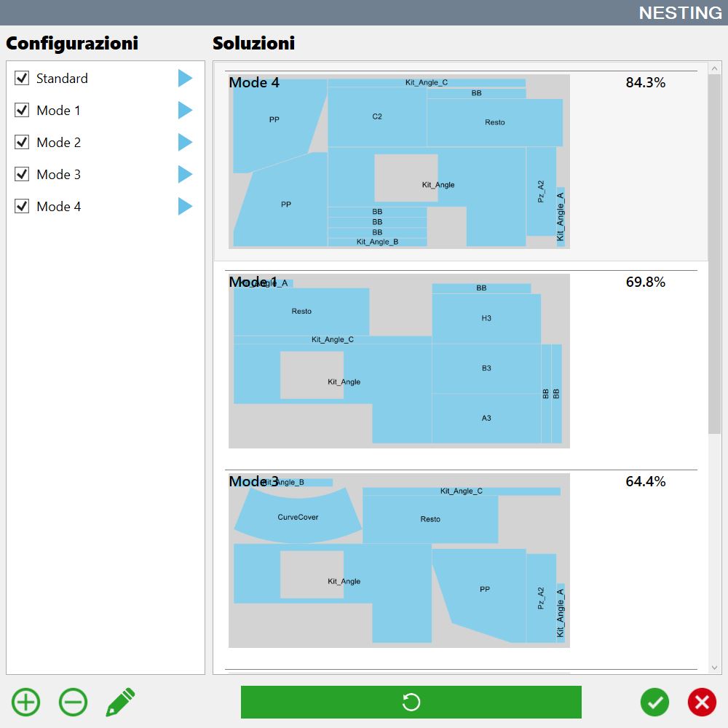Click the solutions list scrollbar thumb
The width and height of the screenshot is (728, 728).
(714, 254)
